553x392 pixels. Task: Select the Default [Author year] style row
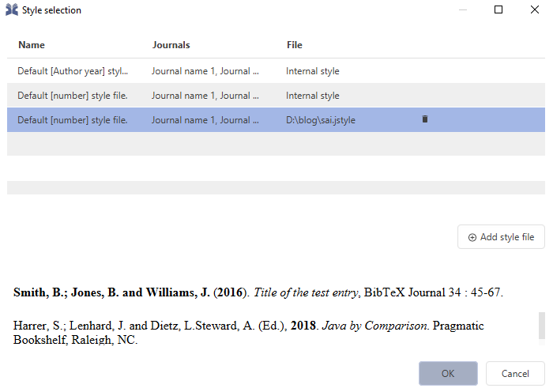pos(73,71)
